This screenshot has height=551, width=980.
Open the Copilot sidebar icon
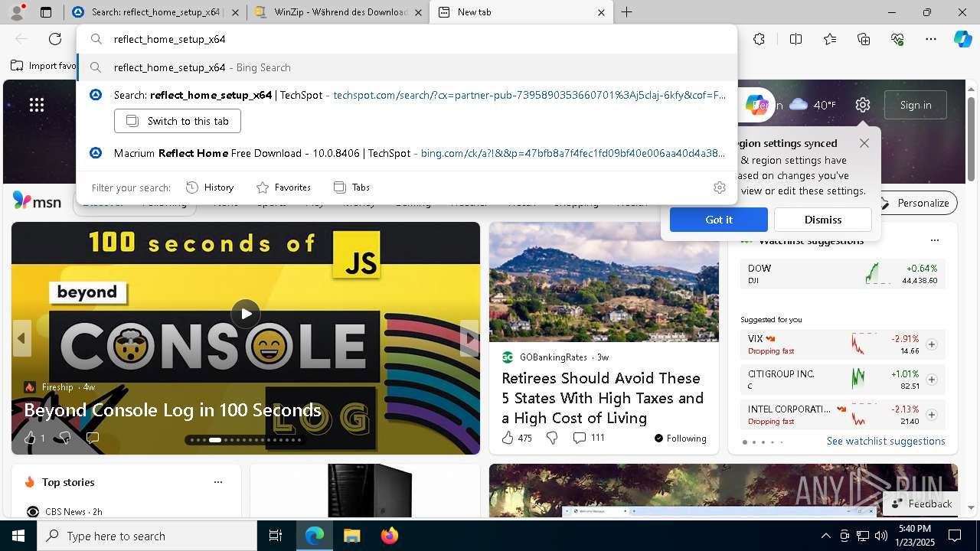[x=962, y=39]
